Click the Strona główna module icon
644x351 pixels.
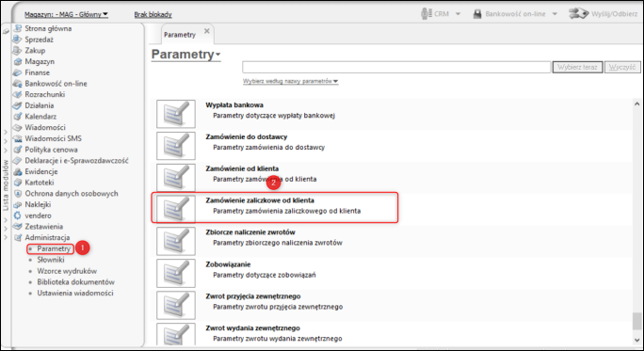(17, 28)
